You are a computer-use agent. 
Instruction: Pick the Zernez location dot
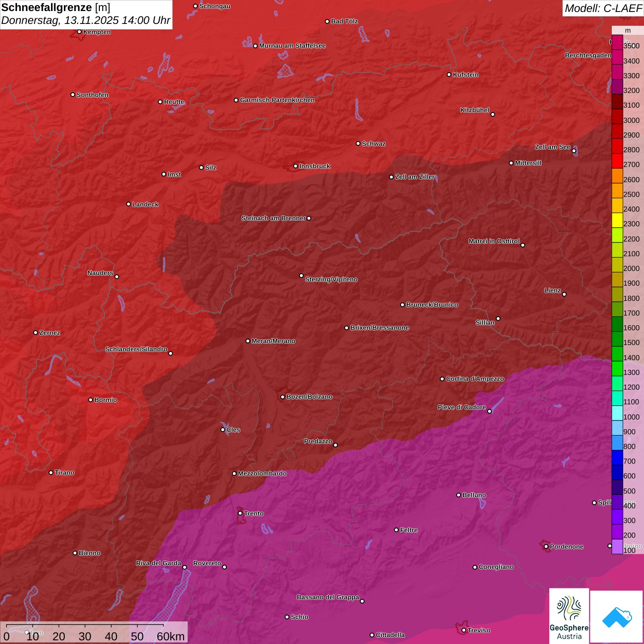(x=36, y=333)
